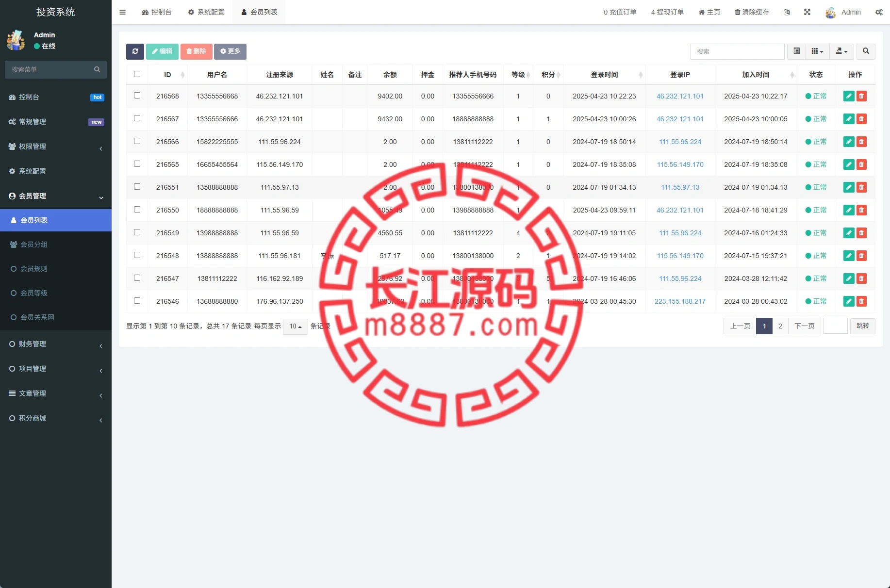This screenshot has height=588, width=890.
Task: Sort by 加入时间 column arrows
Action: tap(792, 75)
